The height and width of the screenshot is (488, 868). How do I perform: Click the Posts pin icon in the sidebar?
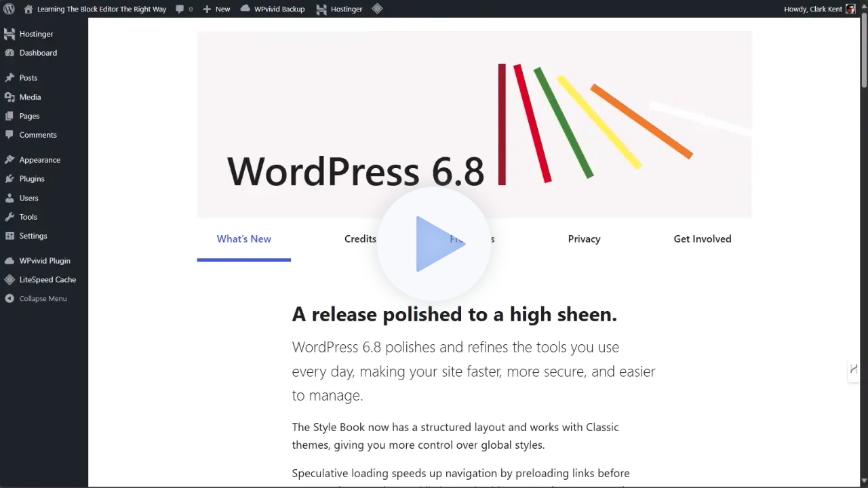[9, 78]
